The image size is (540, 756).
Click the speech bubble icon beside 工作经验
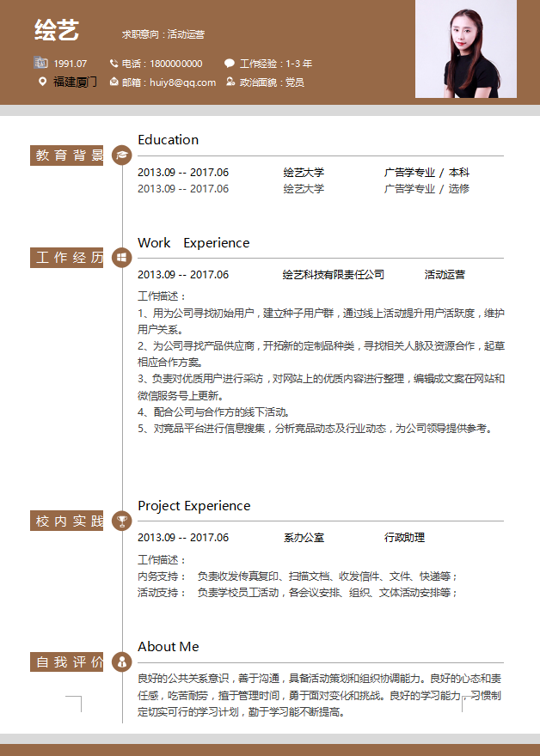(230, 63)
